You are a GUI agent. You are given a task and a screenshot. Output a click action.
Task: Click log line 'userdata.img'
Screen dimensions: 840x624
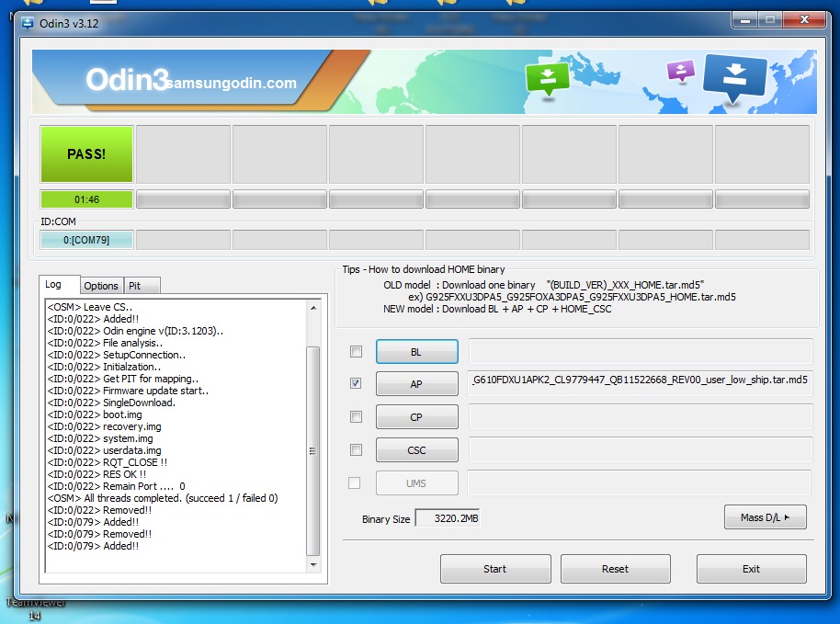tap(105, 450)
